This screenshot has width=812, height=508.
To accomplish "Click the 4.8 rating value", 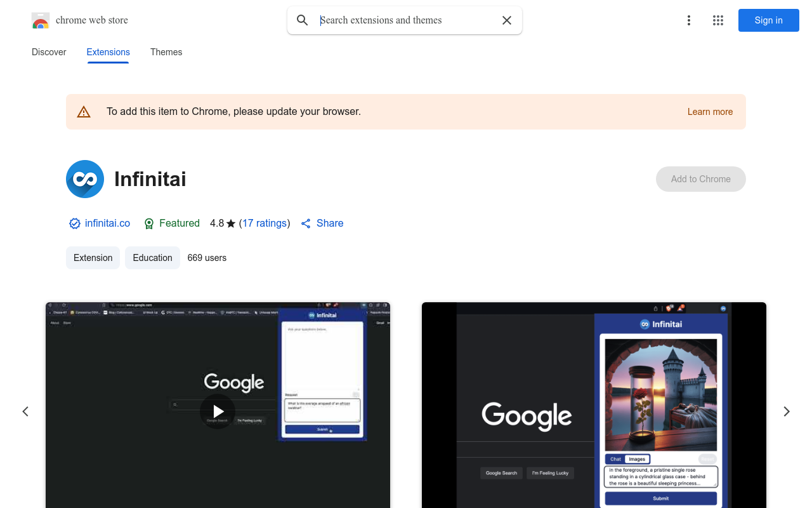I will (217, 224).
